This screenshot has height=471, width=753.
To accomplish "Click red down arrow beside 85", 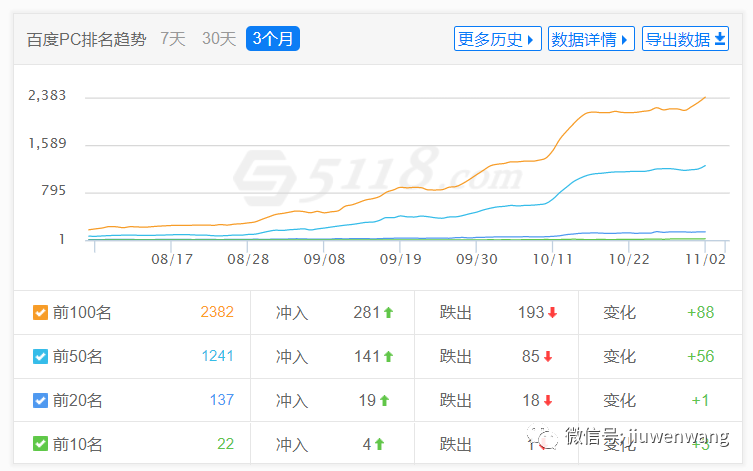I will [x=548, y=357].
